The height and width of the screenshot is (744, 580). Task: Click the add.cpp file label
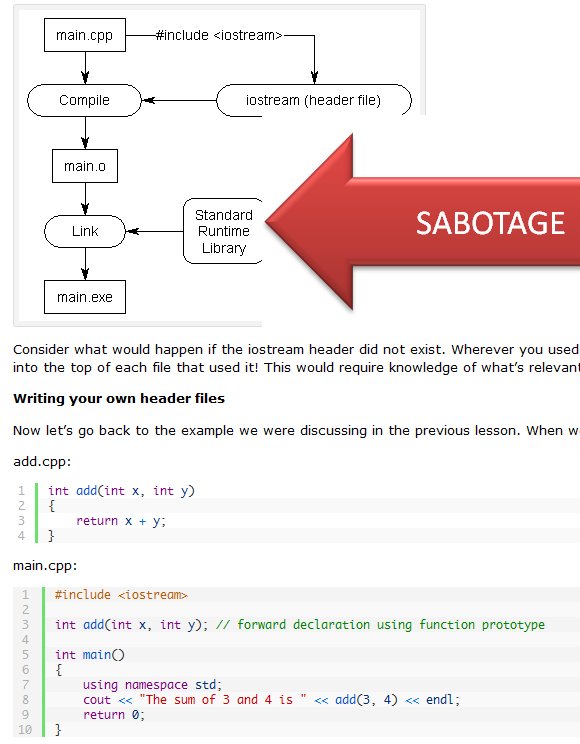[42, 462]
